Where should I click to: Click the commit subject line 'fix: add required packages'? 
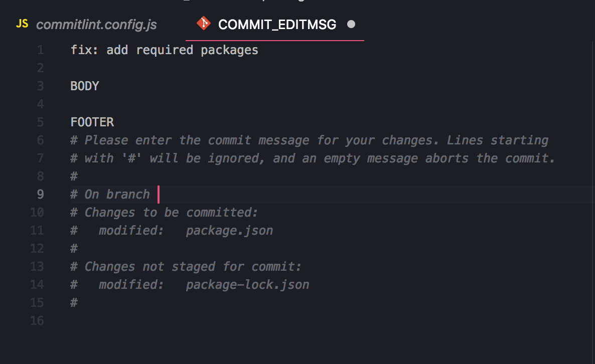click(164, 50)
